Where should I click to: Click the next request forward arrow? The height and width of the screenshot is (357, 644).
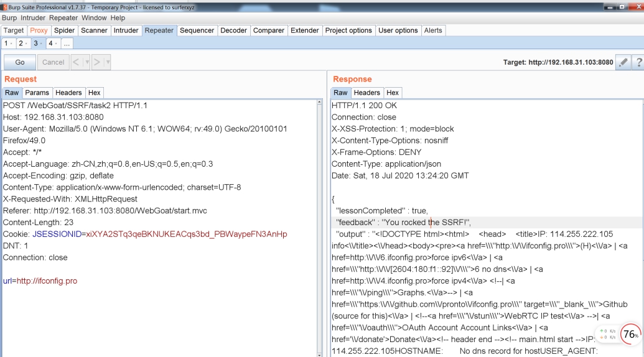[x=97, y=62]
